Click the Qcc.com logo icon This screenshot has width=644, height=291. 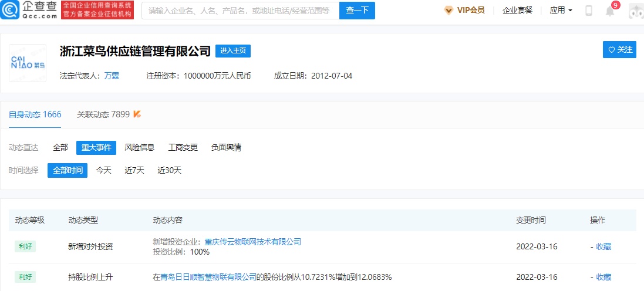point(9,10)
